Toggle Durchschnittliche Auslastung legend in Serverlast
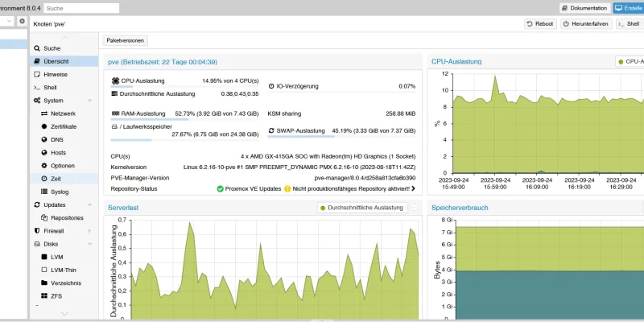The width and height of the screenshot is (644, 322). [x=361, y=208]
